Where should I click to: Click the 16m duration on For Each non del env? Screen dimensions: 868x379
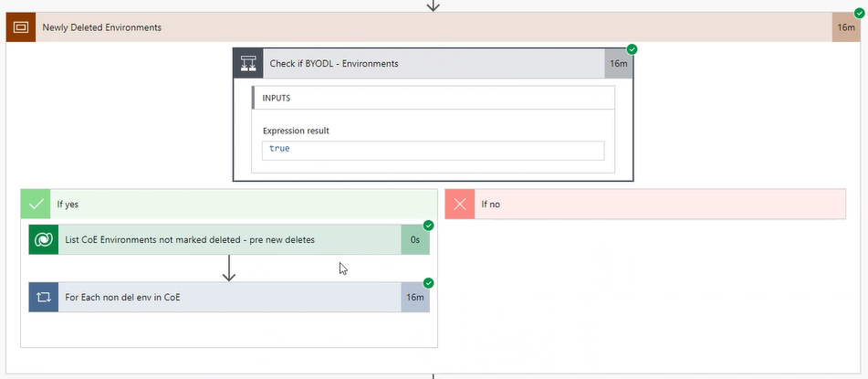click(x=415, y=297)
